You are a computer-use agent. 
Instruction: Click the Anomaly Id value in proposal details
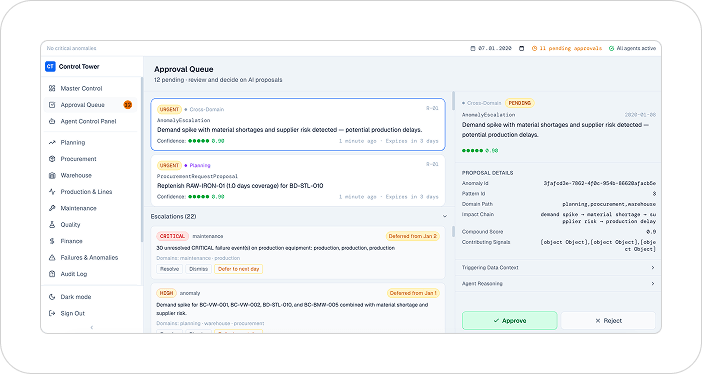[600, 183]
